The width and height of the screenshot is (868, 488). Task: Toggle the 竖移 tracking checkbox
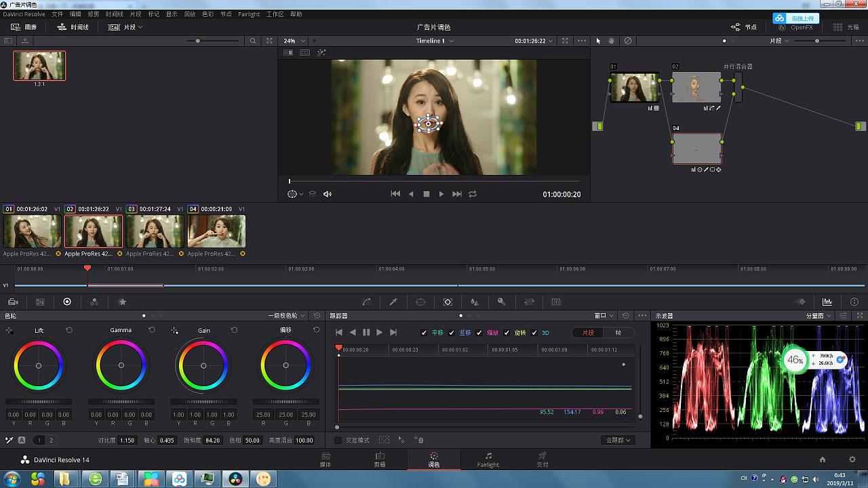(452, 333)
